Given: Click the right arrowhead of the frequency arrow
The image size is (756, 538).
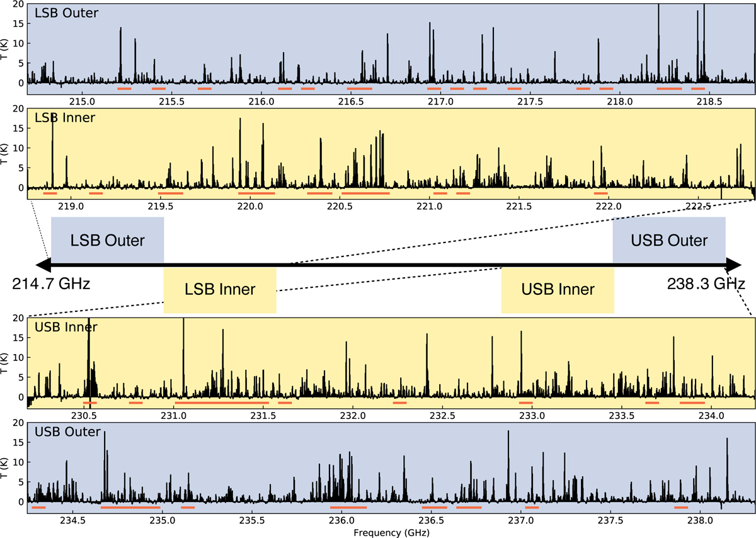Looking at the screenshot, I should point(735,265).
